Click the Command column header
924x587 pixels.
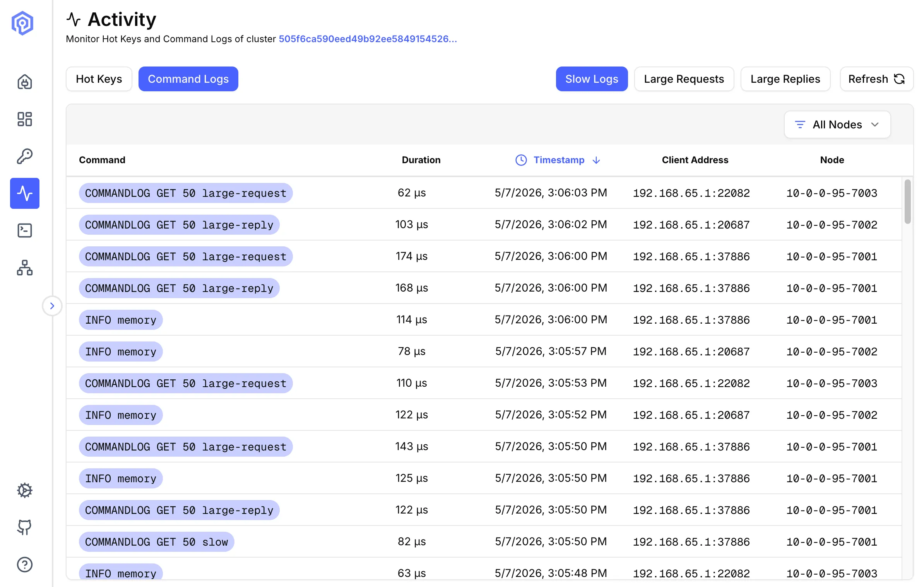[102, 160]
